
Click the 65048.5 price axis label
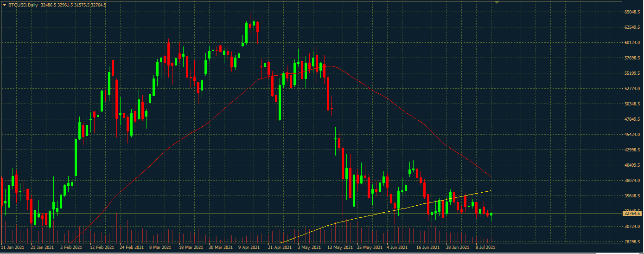click(632, 12)
